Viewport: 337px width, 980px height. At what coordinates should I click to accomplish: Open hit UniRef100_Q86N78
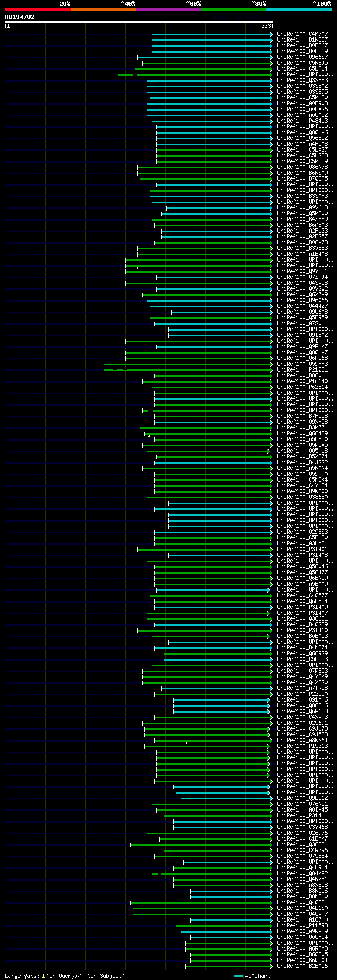(302, 167)
